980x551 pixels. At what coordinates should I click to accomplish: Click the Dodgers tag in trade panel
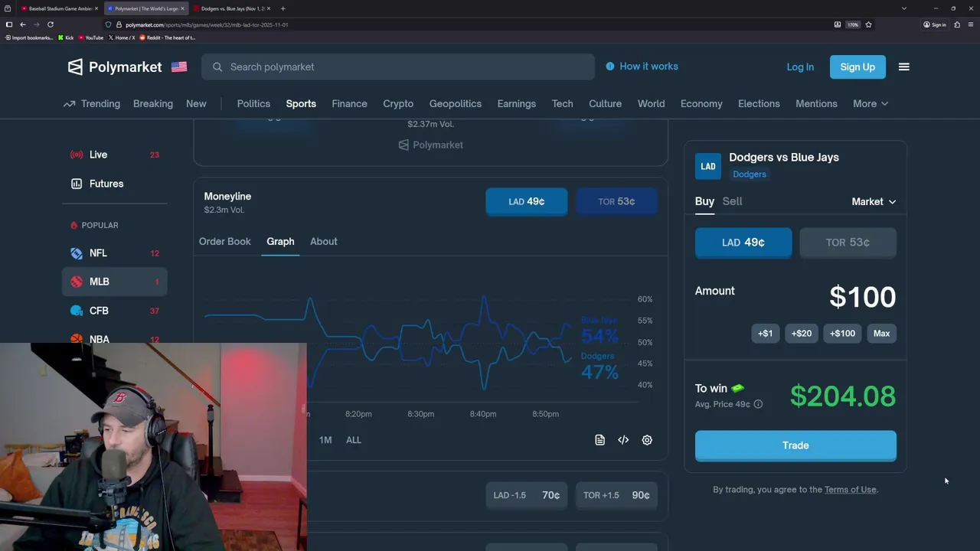[750, 174]
